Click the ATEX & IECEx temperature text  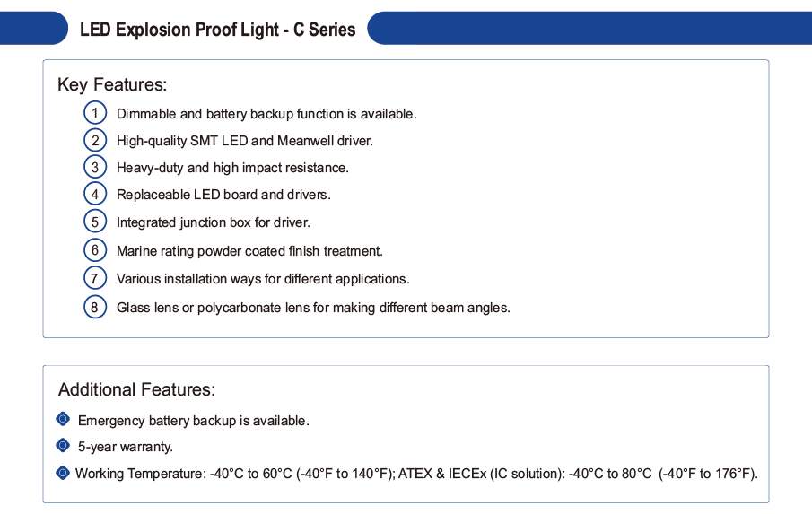pos(578,474)
